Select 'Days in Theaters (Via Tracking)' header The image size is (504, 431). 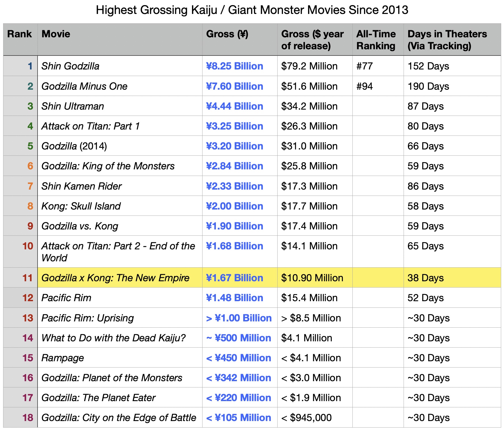(x=452, y=40)
